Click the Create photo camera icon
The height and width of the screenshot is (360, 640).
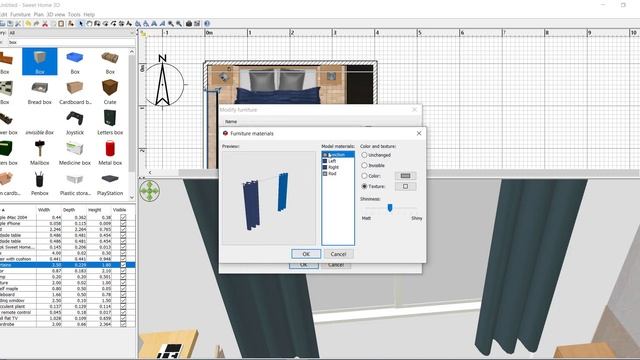click(189, 24)
